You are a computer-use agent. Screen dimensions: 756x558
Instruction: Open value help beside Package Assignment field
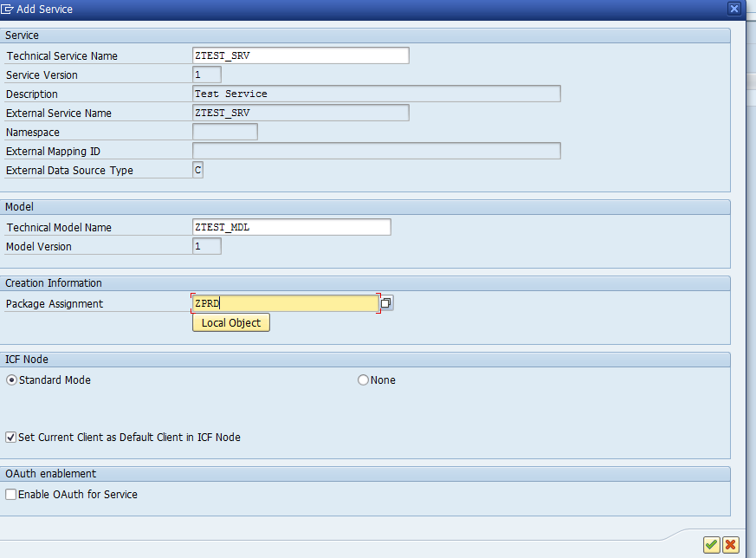click(387, 303)
